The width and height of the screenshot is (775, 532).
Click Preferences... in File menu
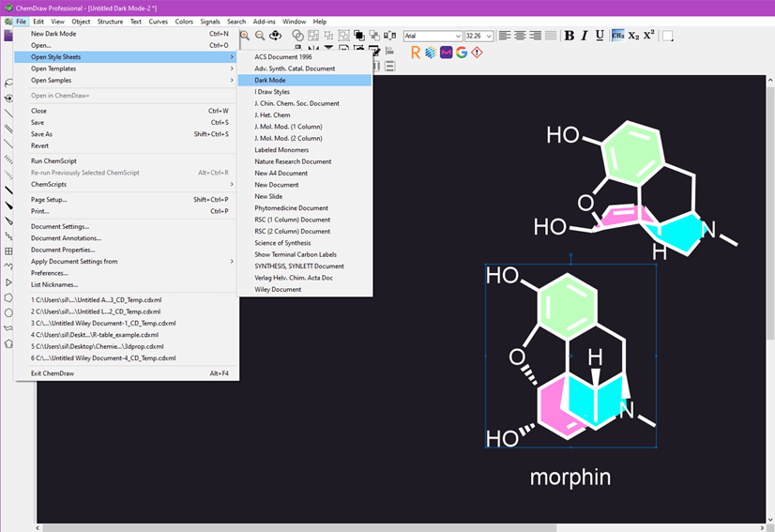coord(126,273)
